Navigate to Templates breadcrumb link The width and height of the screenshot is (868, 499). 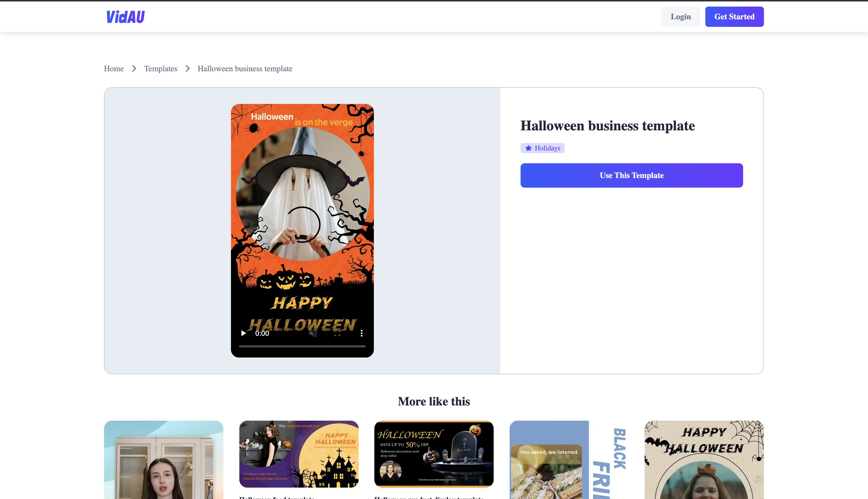click(x=160, y=68)
